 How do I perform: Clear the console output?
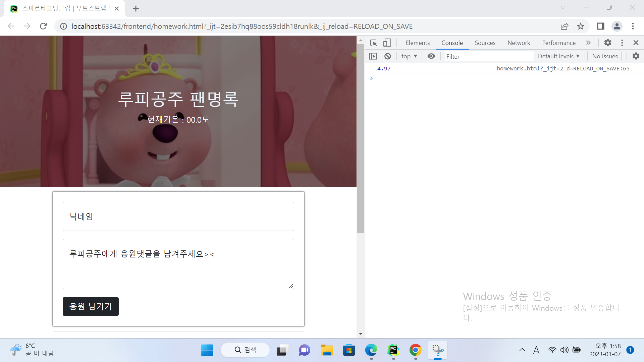coord(387,56)
